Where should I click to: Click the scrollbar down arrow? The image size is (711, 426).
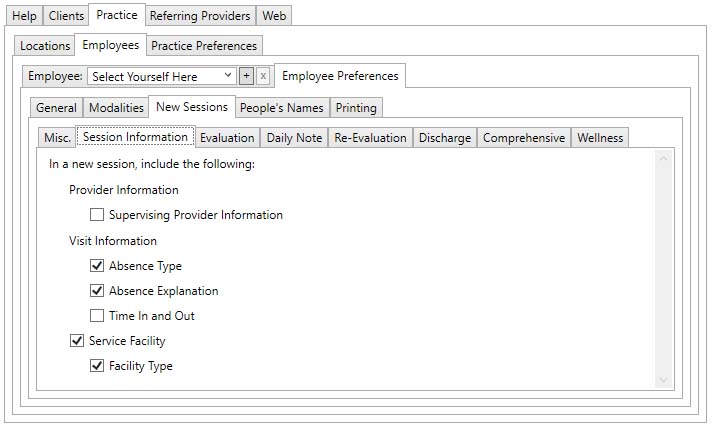click(662, 380)
